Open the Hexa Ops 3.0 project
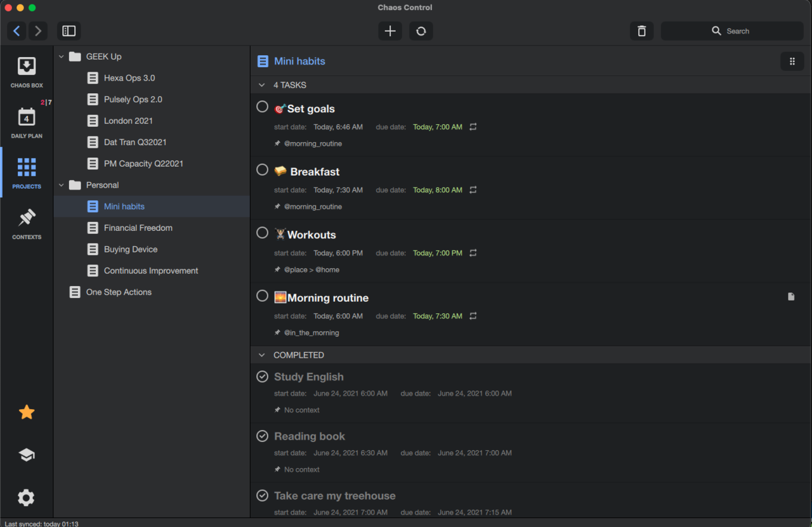The width and height of the screenshot is (812, 527). coord(129,78)
